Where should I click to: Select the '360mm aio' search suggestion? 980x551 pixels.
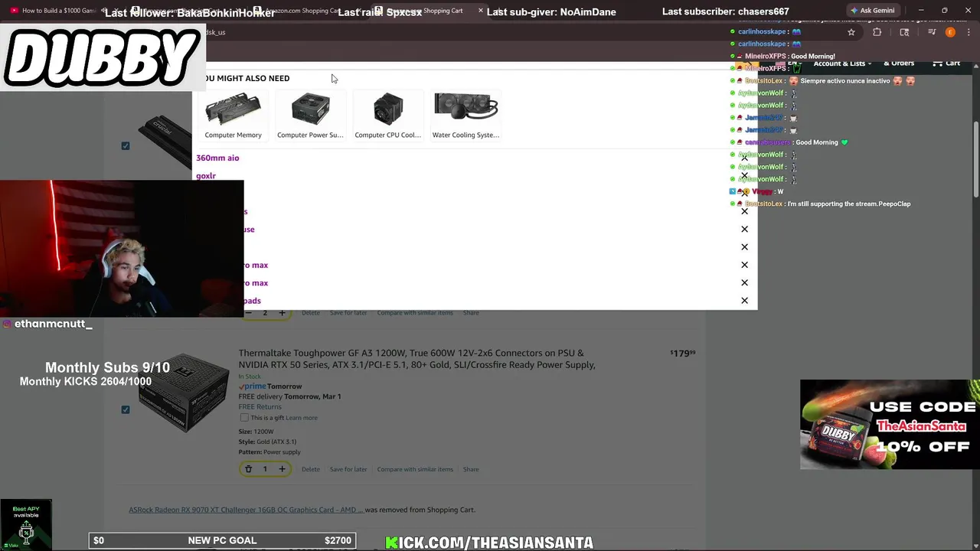(217, 158)
